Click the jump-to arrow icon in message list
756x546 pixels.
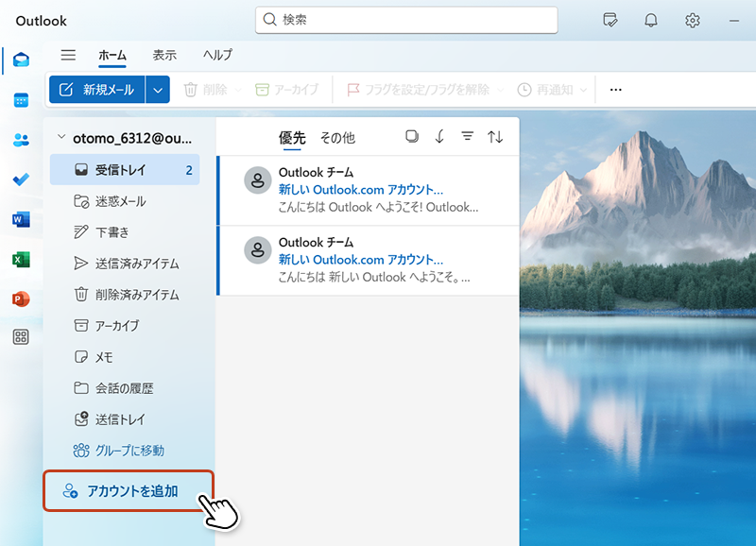(439, 136)
